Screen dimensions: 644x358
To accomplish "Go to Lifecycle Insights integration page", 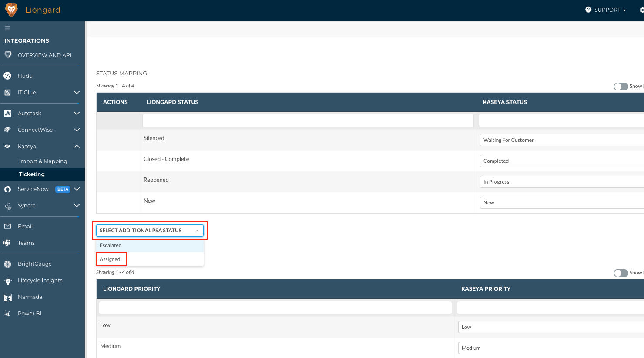I will (40, 281).
